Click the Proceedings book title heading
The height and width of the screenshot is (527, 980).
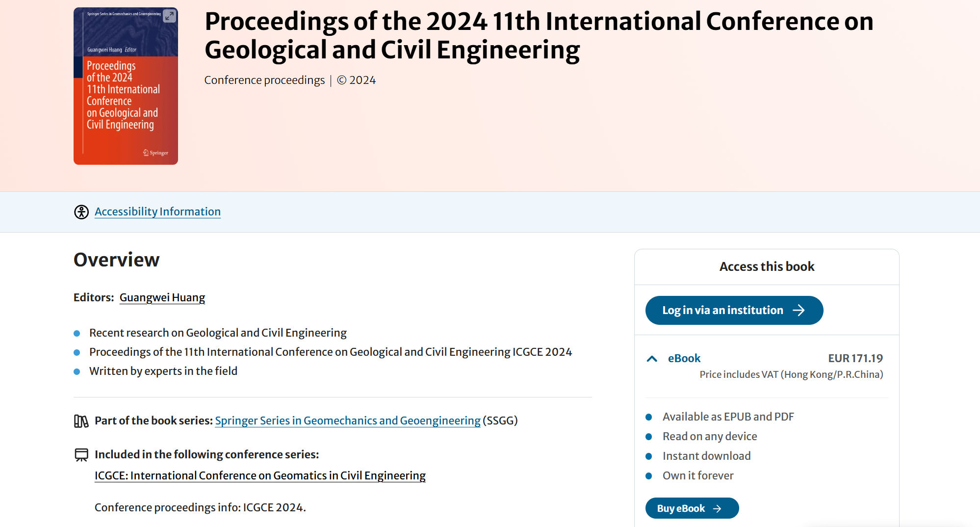[539, 35]
